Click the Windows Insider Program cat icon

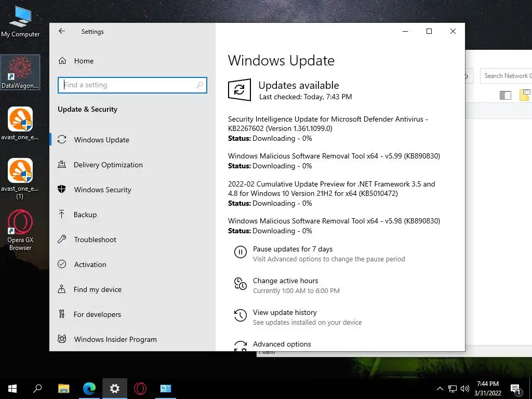62,339
